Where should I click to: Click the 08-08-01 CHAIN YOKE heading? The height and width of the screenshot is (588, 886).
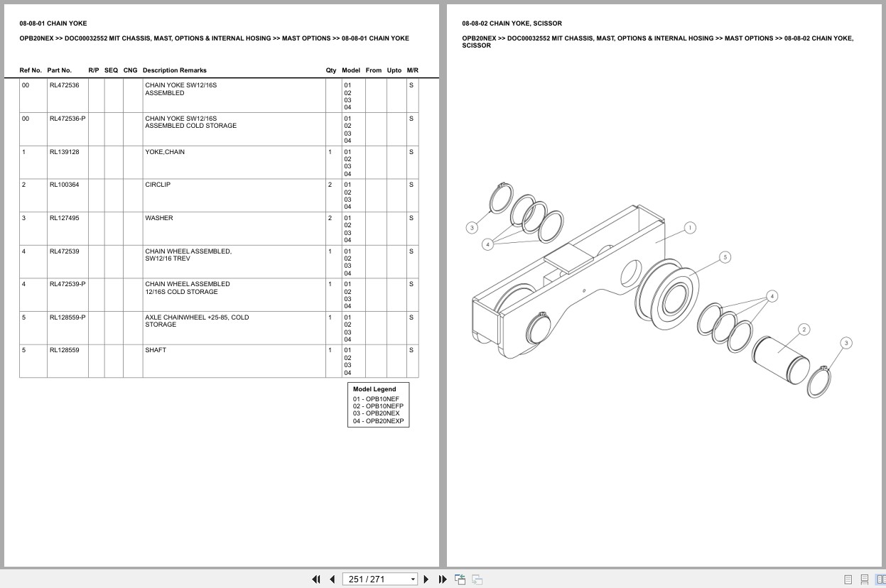53,23
